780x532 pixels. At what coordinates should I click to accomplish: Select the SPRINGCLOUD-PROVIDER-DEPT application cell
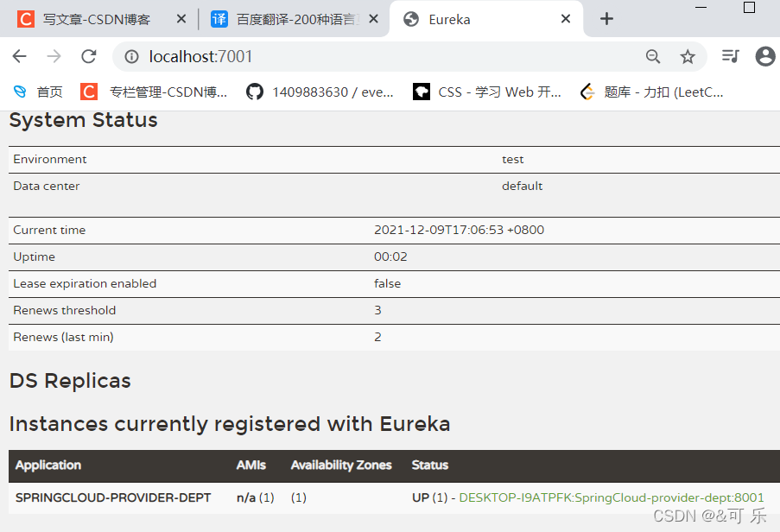click(x=113, y=497)
